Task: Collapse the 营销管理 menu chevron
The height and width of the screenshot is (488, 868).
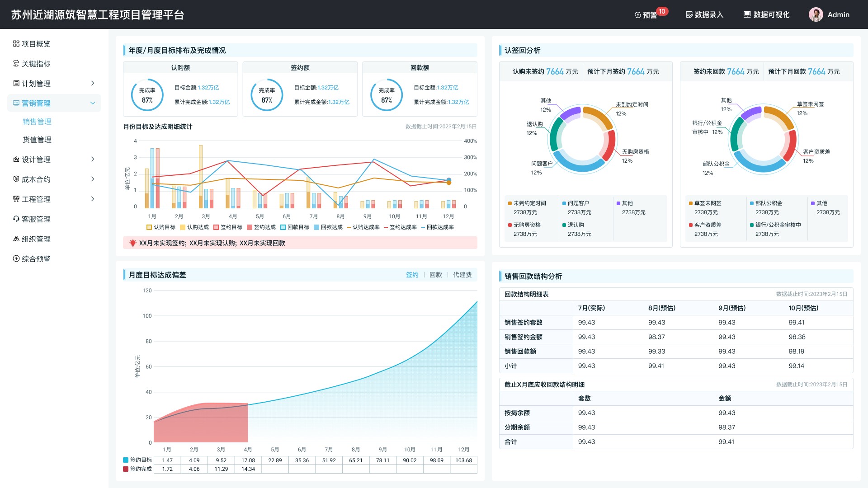Action: (x=93, y=103)
